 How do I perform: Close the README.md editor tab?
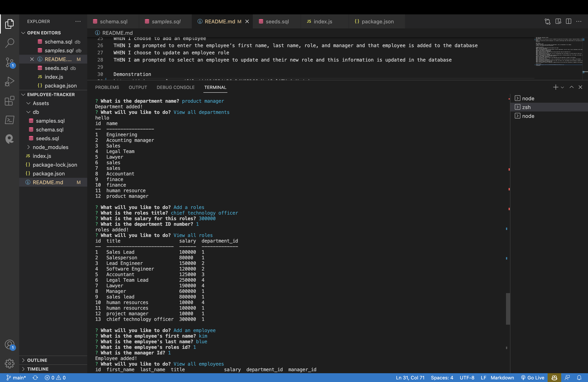tap(247, 21)
